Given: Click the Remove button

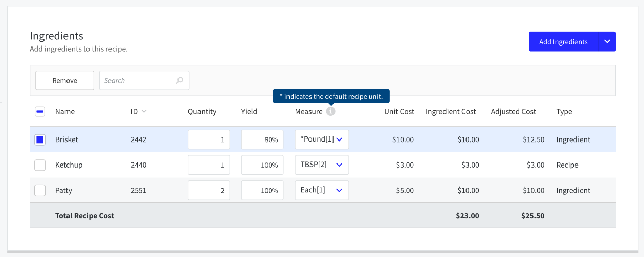Looking at the screenshot, I should 64,81.
